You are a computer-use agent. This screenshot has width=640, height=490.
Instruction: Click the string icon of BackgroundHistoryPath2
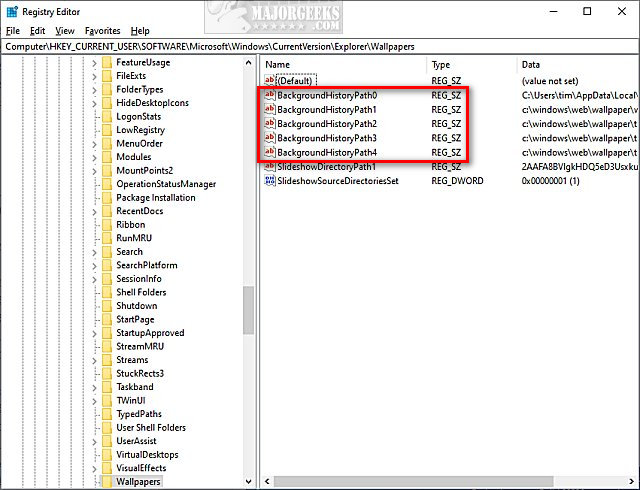pos(270,124)
